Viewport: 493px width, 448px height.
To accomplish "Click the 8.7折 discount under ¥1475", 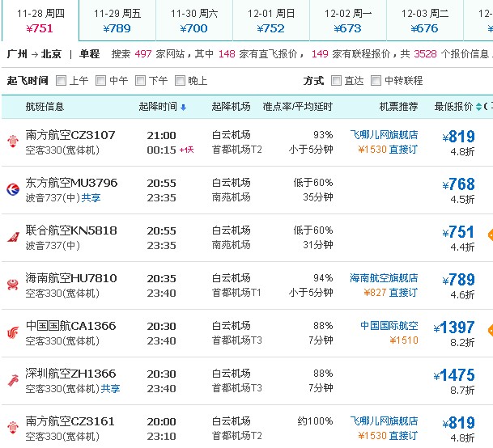I will tap(462, 391).
